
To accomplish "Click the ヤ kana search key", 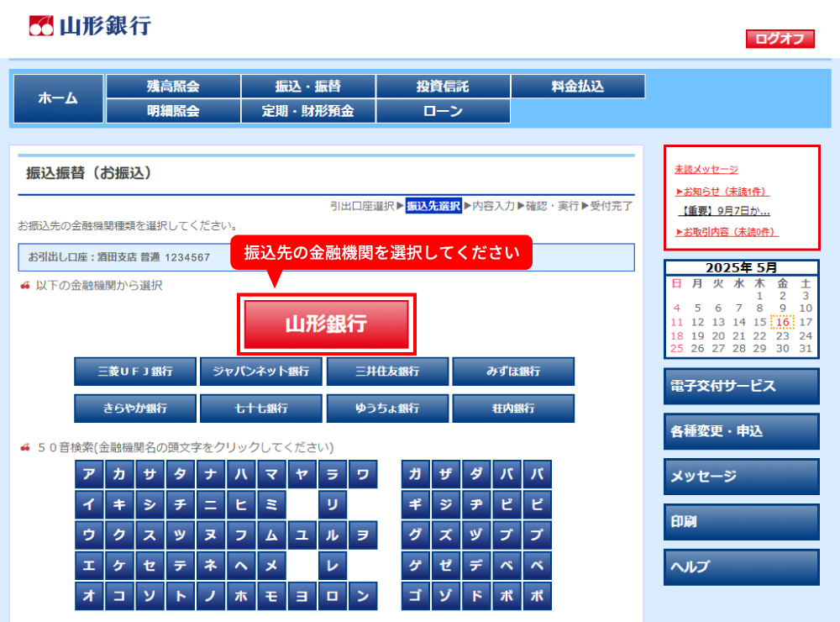I will tap(302, 474).
